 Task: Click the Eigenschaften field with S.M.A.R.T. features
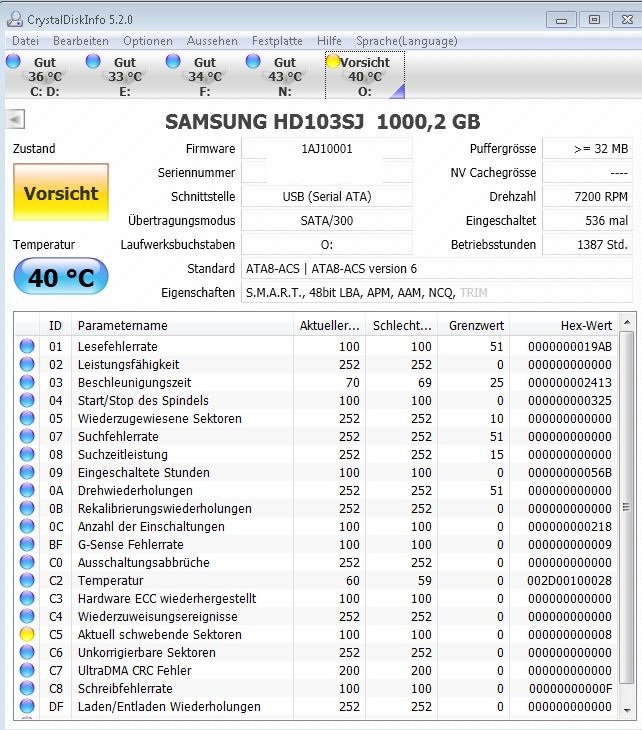click(x=437, y=292)
